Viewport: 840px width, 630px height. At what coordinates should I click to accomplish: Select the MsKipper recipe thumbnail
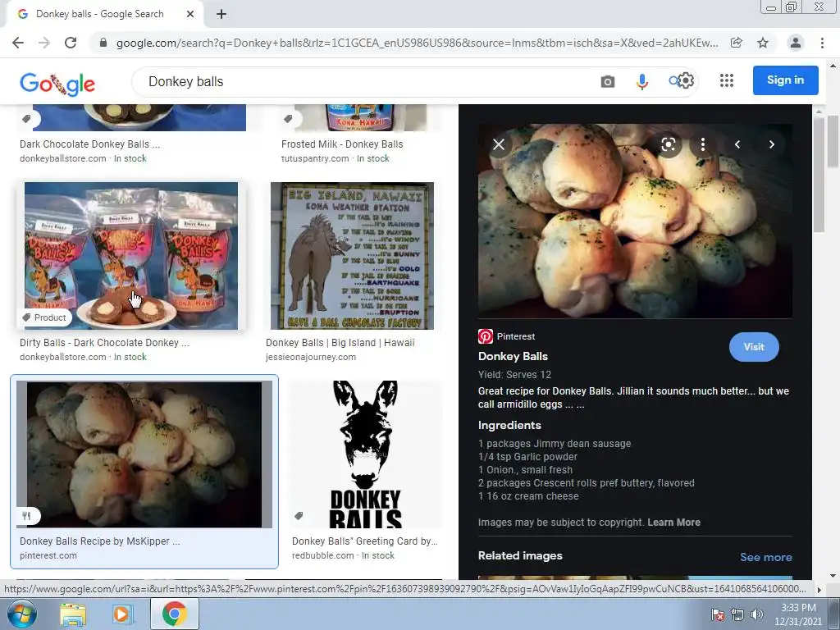coord(144,454)
